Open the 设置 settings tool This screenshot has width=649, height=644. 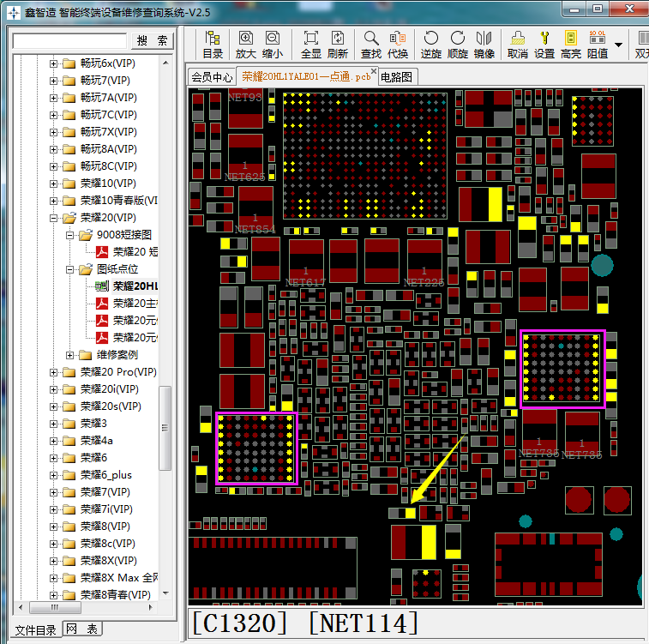(x=544, y=45)
